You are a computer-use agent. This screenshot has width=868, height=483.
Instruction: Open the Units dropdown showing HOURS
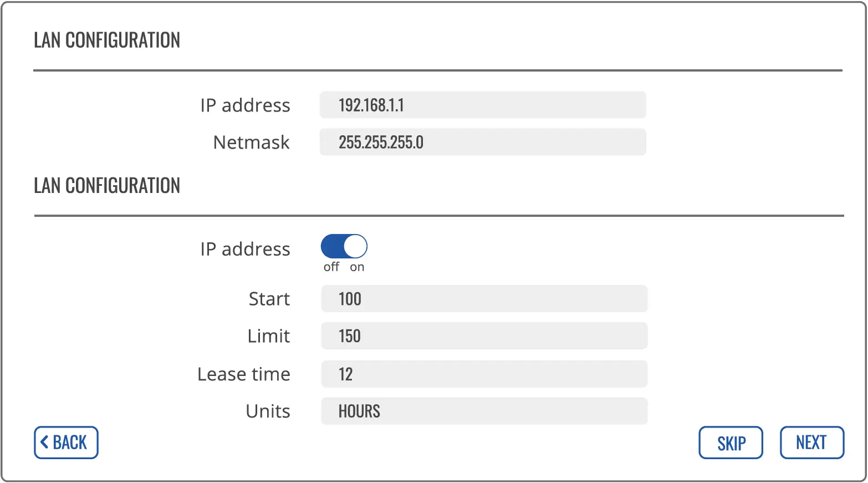[483, 411]
